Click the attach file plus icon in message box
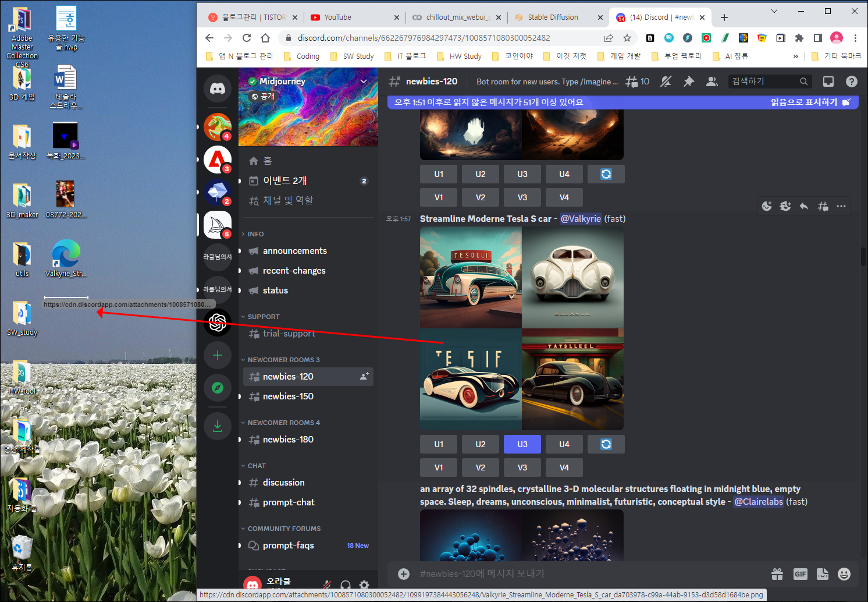 click(x=404, y=574)
